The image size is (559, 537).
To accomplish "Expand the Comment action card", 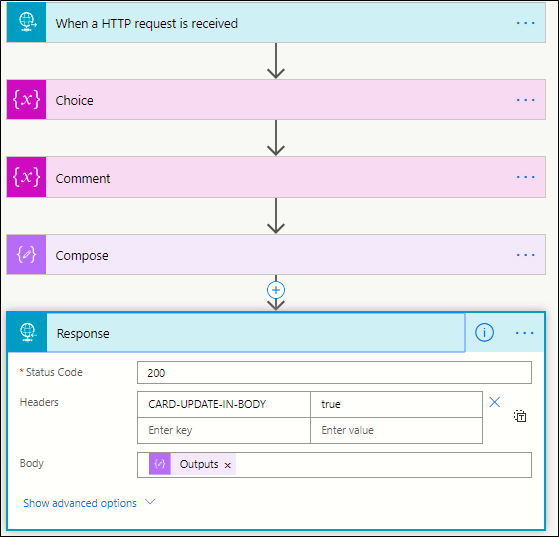I will point(276,177).
